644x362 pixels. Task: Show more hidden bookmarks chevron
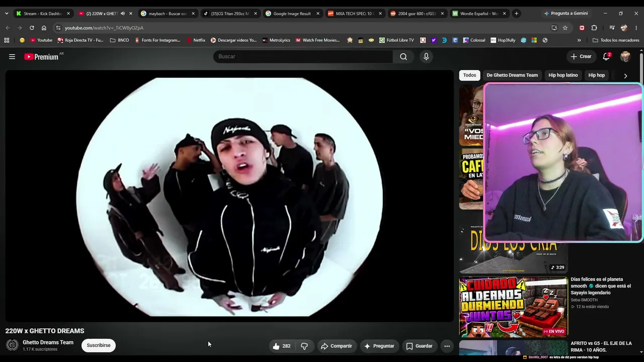[x=579, y=40]
